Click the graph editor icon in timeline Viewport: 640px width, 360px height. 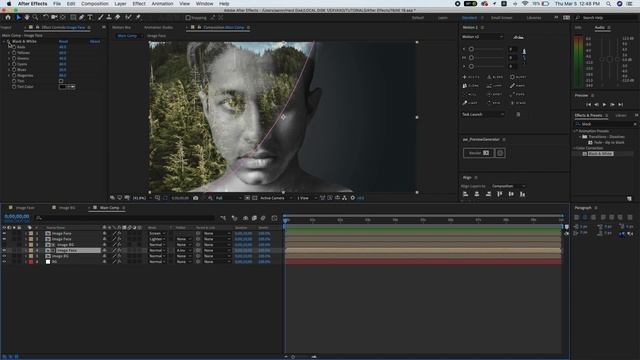pyautogui.click(x=275, y=218)
